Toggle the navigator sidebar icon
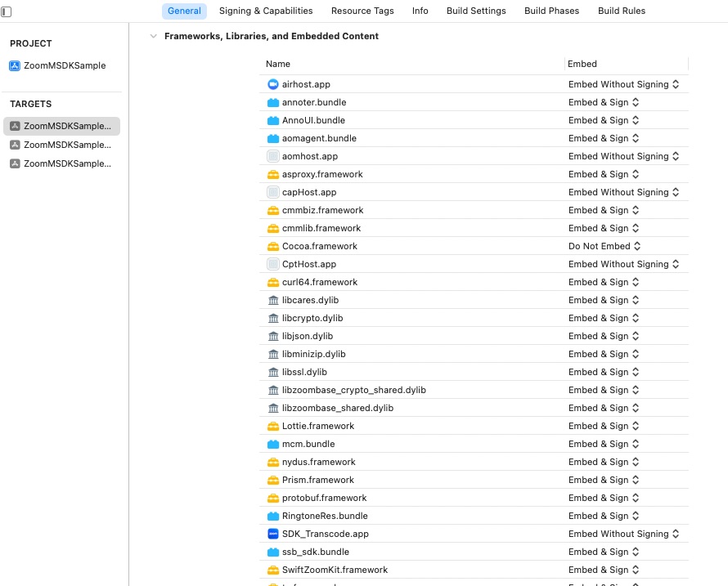The height and width of the screenshot is (586, 728). click(6, 11)
